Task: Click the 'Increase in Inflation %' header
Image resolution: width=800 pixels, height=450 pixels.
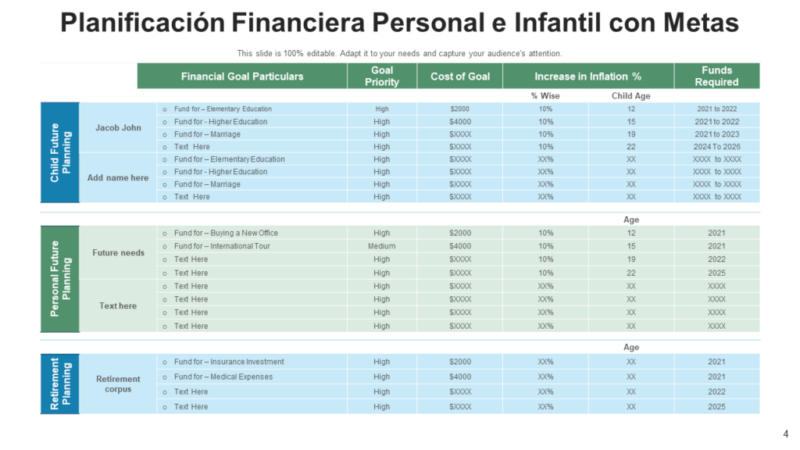Action: click(x=588, y=76)
